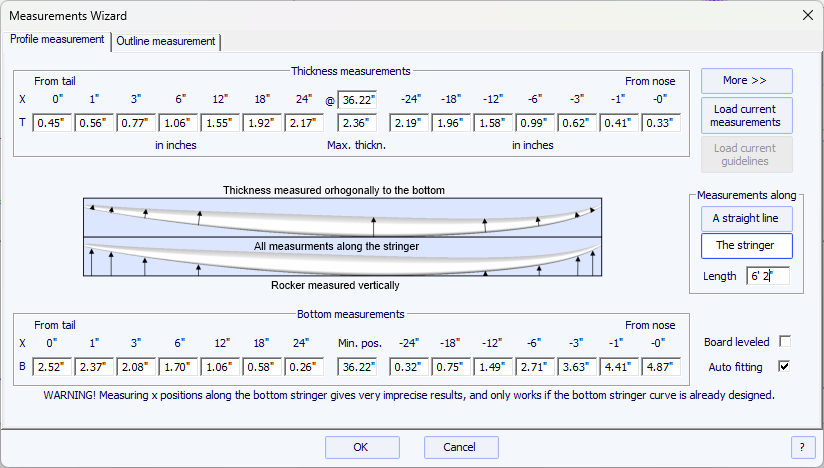Edit tail thickness field showing 0.45"
Screen dimensions: 824x468
[50, 123]
